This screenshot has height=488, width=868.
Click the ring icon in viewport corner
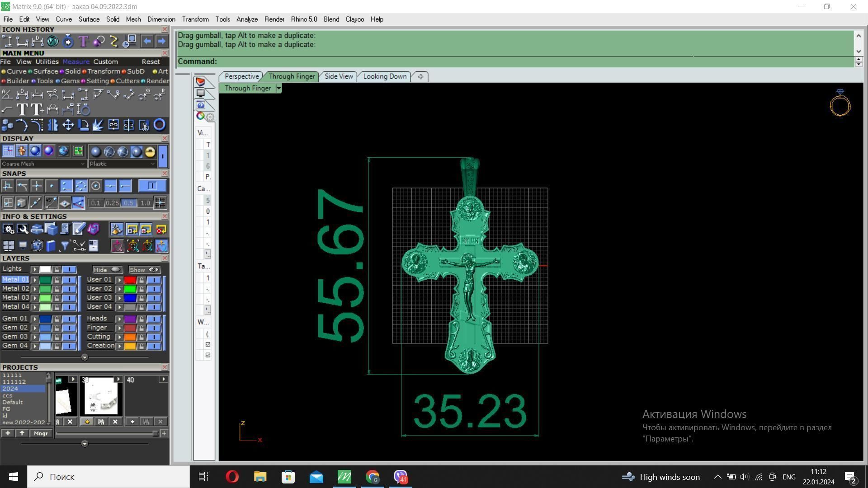tap(840, 103)
